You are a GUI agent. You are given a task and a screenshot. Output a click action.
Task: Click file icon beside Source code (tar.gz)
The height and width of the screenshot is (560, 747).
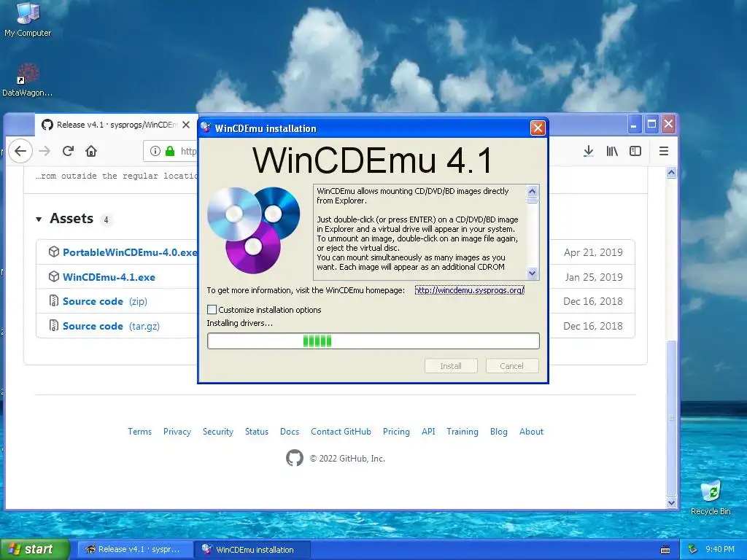pos(54,326)
